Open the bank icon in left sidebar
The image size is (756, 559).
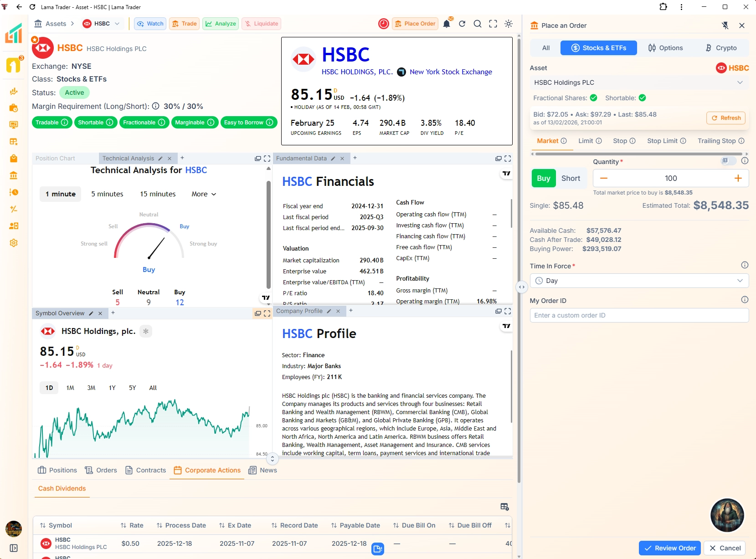(14, 175)
